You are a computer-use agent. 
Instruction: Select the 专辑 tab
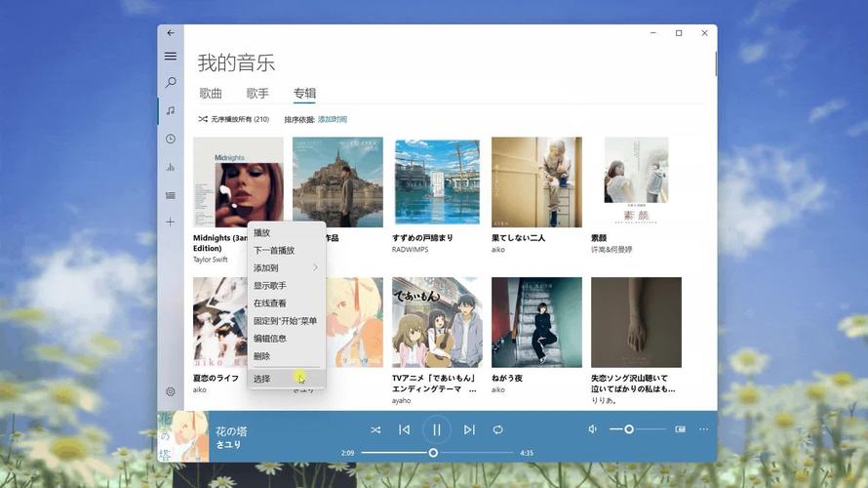click(x=304, y=93)
